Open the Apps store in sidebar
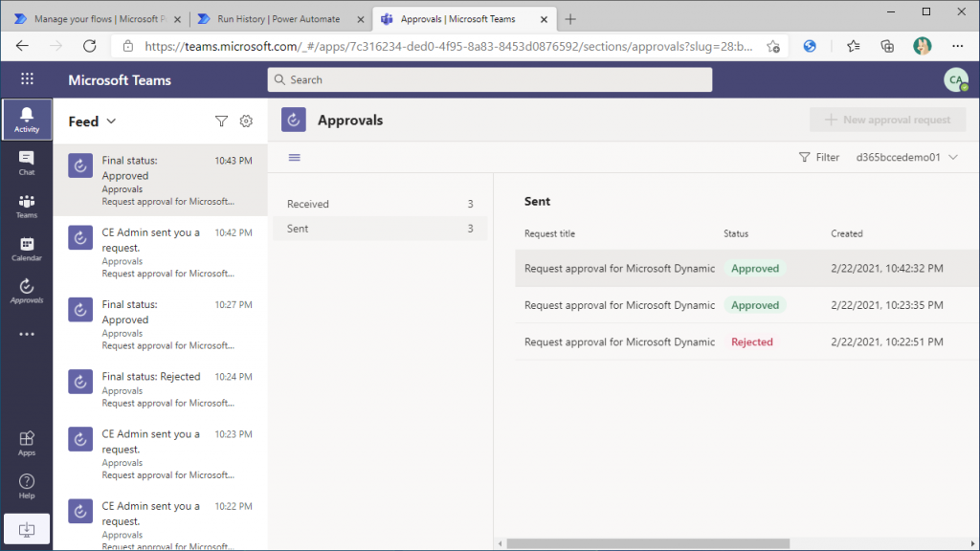 coord(26,444)
